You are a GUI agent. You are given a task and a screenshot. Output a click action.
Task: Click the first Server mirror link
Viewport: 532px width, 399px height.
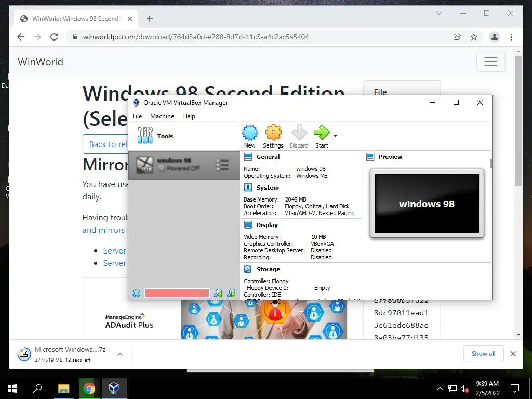pyautogui.click(x=115, y=251)
